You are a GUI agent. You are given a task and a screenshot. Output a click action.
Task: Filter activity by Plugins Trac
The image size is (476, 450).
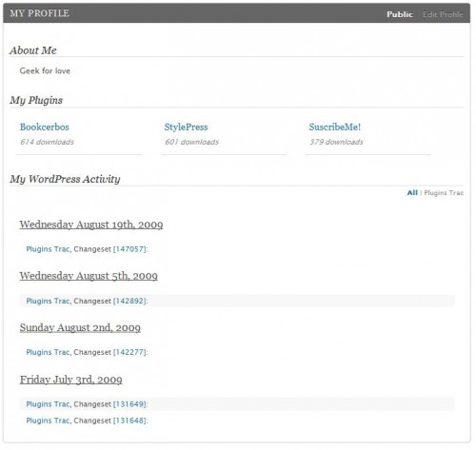coord(444,193)
